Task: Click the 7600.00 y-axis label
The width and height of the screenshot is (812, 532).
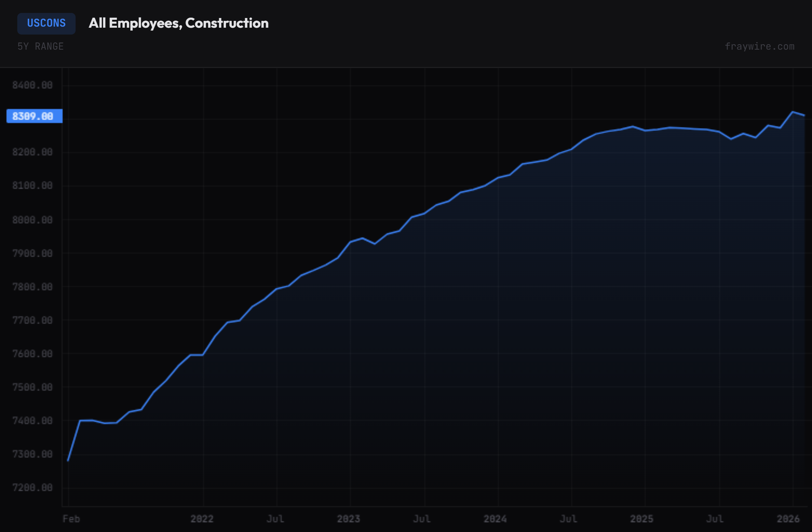Action: point(32,354)
